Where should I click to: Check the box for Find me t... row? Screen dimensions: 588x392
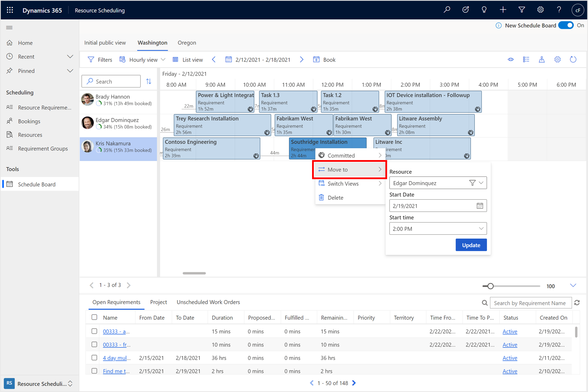coord(94,370)
